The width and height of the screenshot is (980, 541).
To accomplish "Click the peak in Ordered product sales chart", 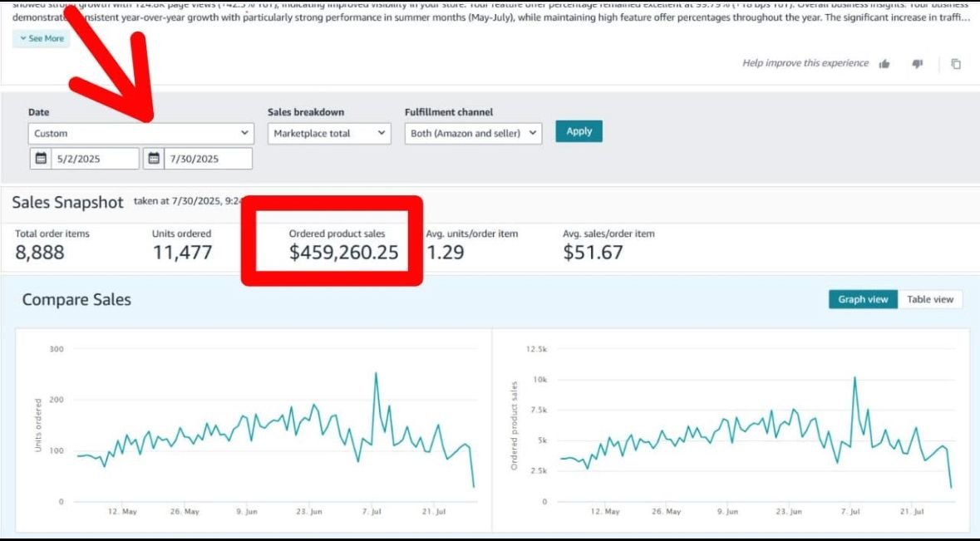I will coord(854,378).
